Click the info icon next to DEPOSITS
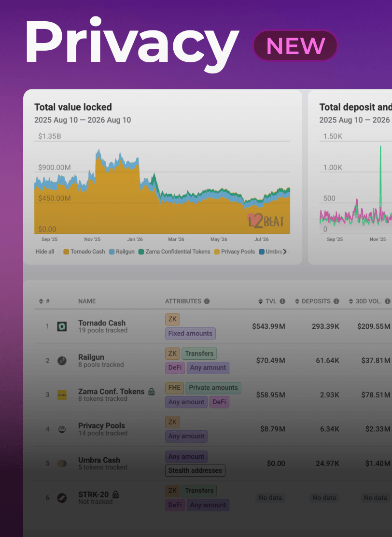 pyautogui.click(x=336, y=301)
